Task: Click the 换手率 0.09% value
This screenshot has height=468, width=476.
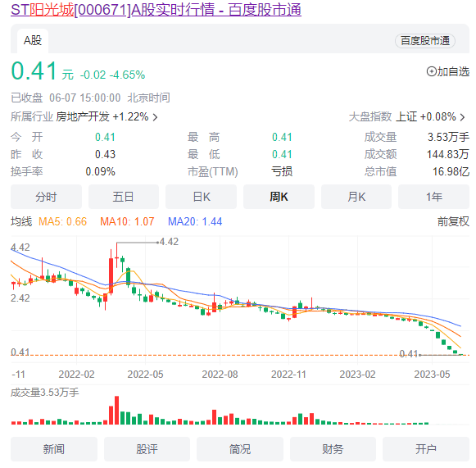Action: pos(101,171)
